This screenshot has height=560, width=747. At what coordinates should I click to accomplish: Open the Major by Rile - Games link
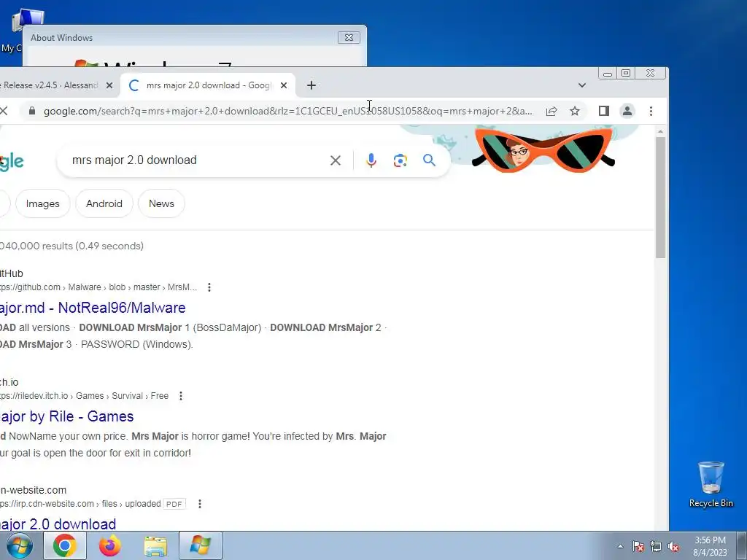pos(66,416)
